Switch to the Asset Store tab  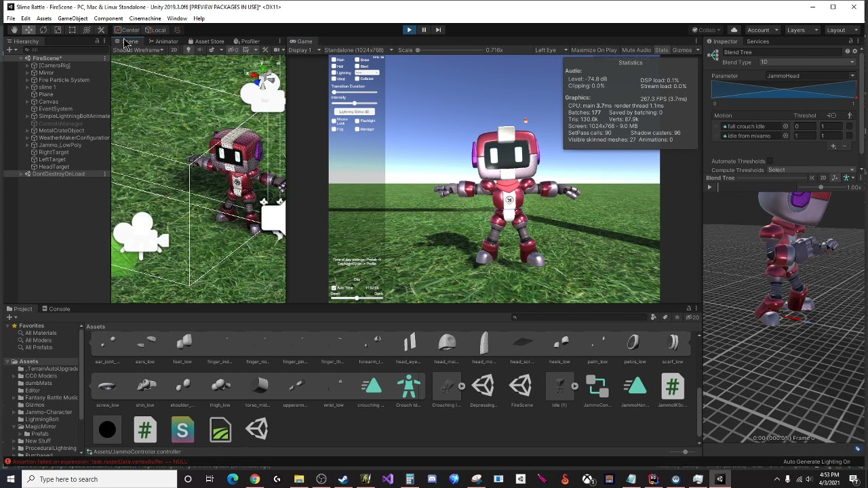pyautogui.click(x=205, y=41)
